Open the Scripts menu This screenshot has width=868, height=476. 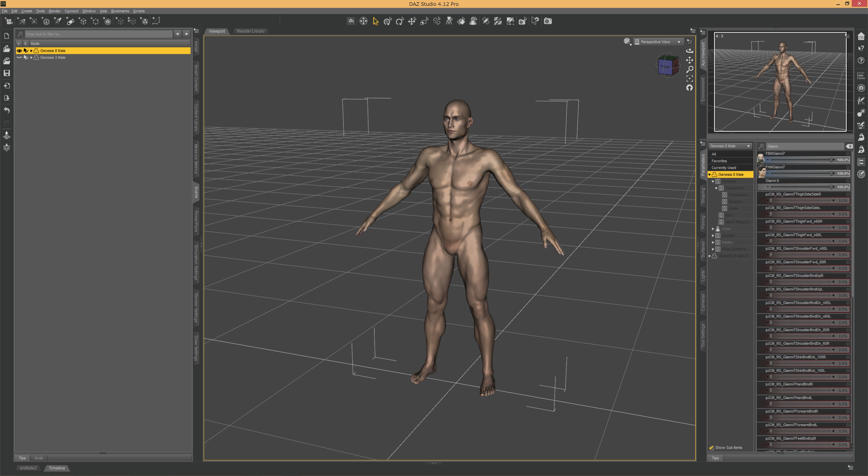pyautogui.click(x=139, y=11)
